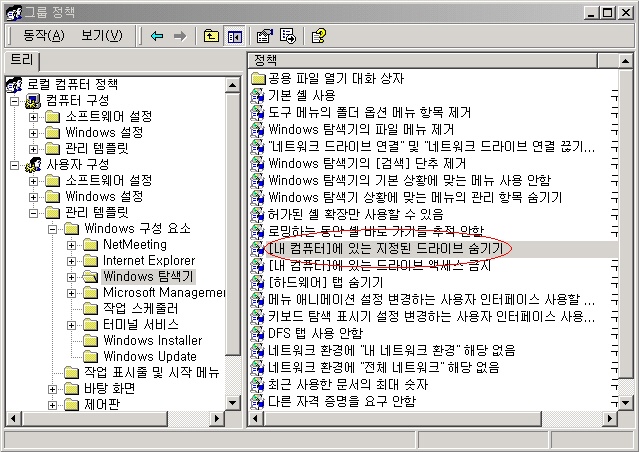The image size is (639, 452).
Task: Click the 공용 파일 열기 대화 상자 folder icon
Action: coord(258,79)
